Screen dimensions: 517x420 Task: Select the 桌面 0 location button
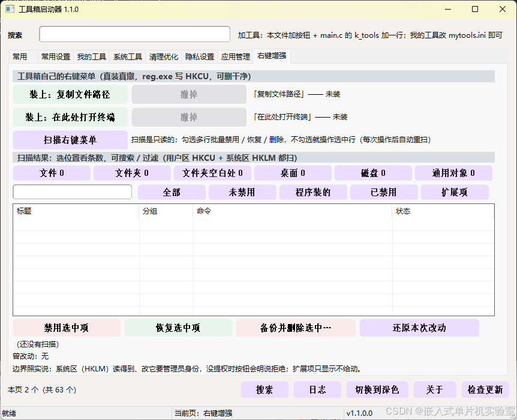(x=293, y=173)
